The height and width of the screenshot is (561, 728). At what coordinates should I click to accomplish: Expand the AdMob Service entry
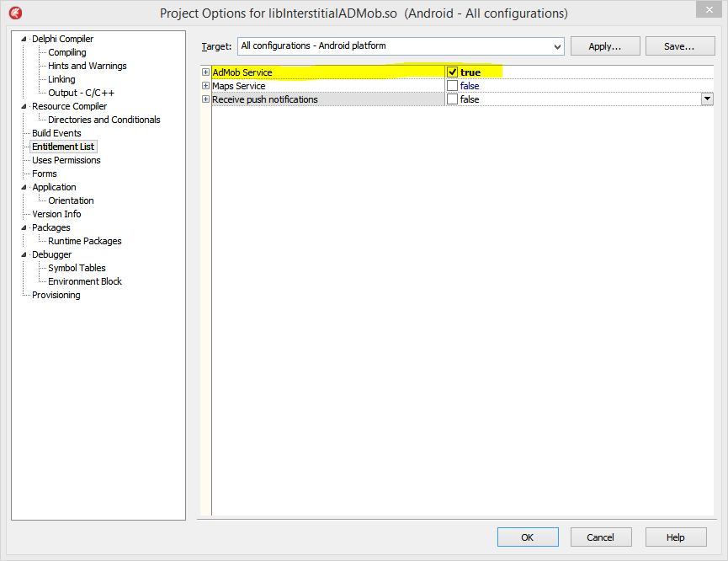tap(205, 72)
